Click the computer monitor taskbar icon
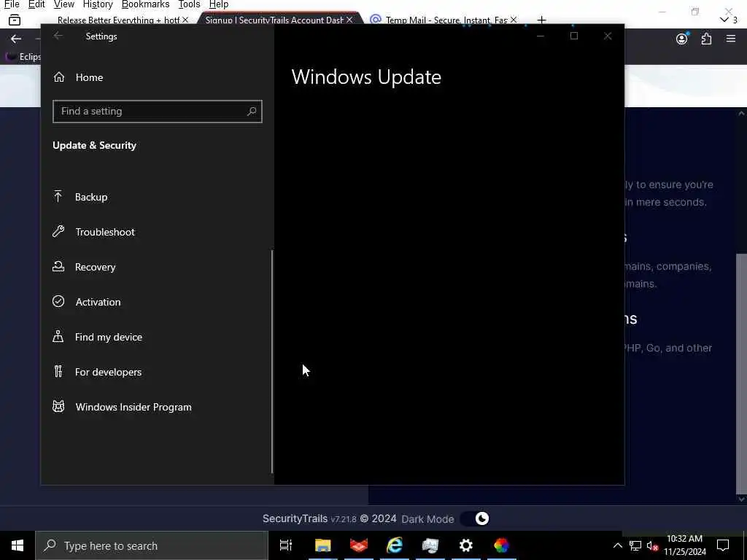Image resolution: width=747 pixels, height=560 pixels. pyautogui.click(x=430, y=545)
